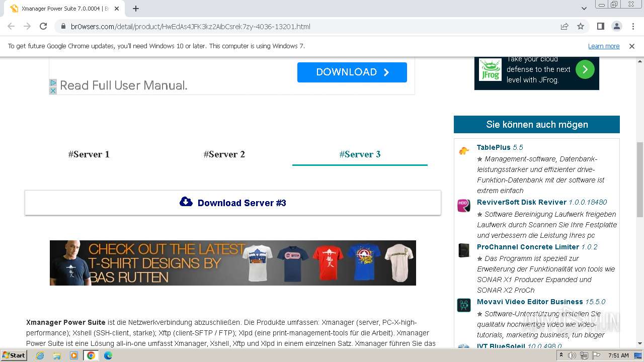Select the #Server 3 tab
Image resolution: width=644 pixels, height=362 pixels.
(360, 154)
